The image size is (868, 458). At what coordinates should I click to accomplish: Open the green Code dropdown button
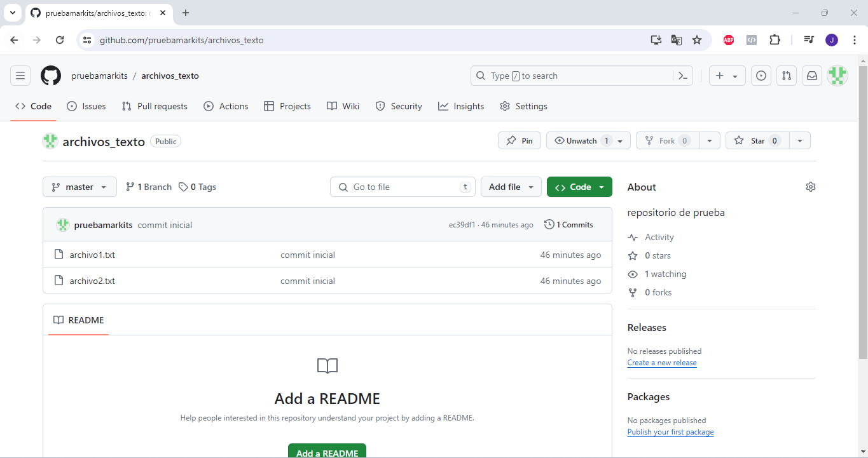579,187
